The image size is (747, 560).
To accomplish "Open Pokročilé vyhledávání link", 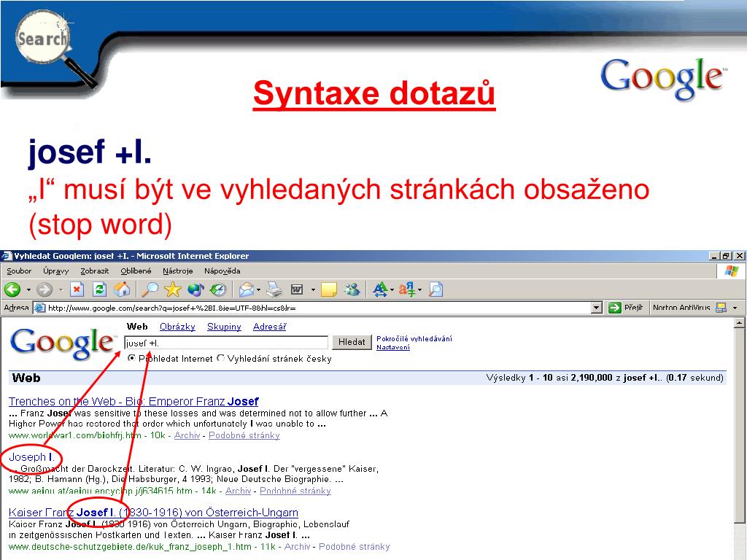I will (414, 338).
